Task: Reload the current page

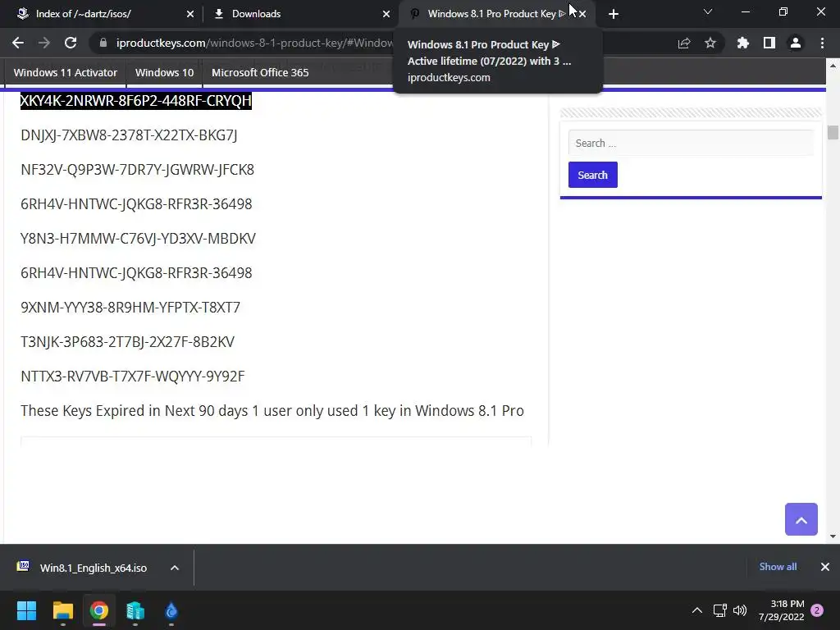Action: [x=71, y=43]
